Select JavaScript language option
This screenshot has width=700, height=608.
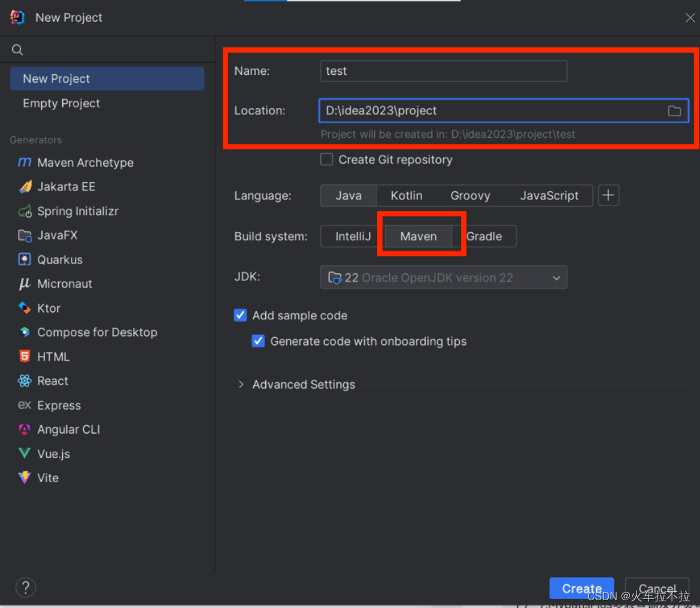[x=549, y=196]
